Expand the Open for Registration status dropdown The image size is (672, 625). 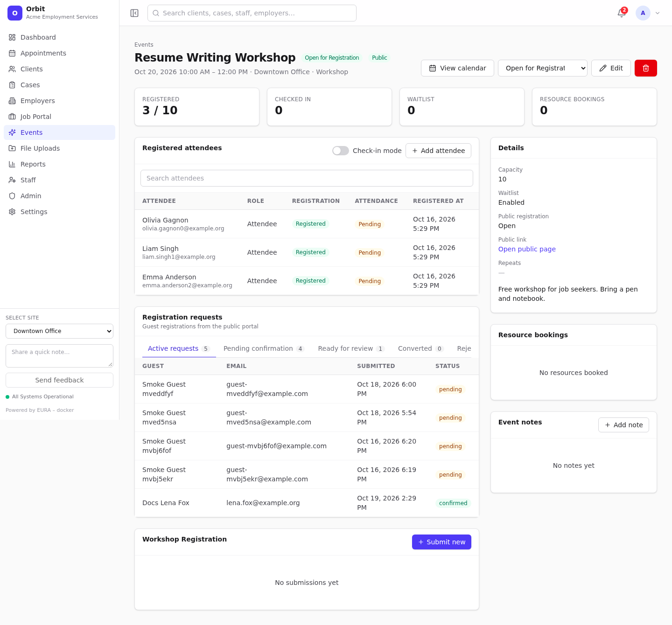point(543,68)
